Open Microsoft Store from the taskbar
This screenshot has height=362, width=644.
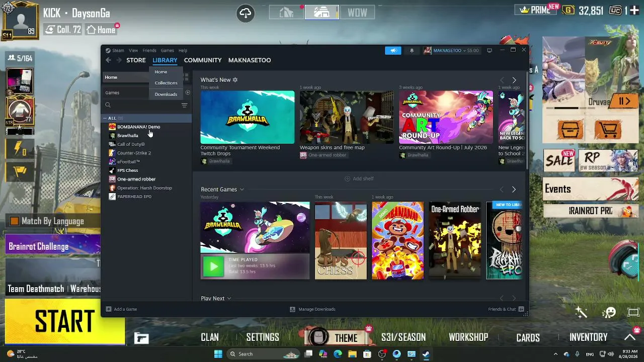pyautogui.click(x=367, y=354)
